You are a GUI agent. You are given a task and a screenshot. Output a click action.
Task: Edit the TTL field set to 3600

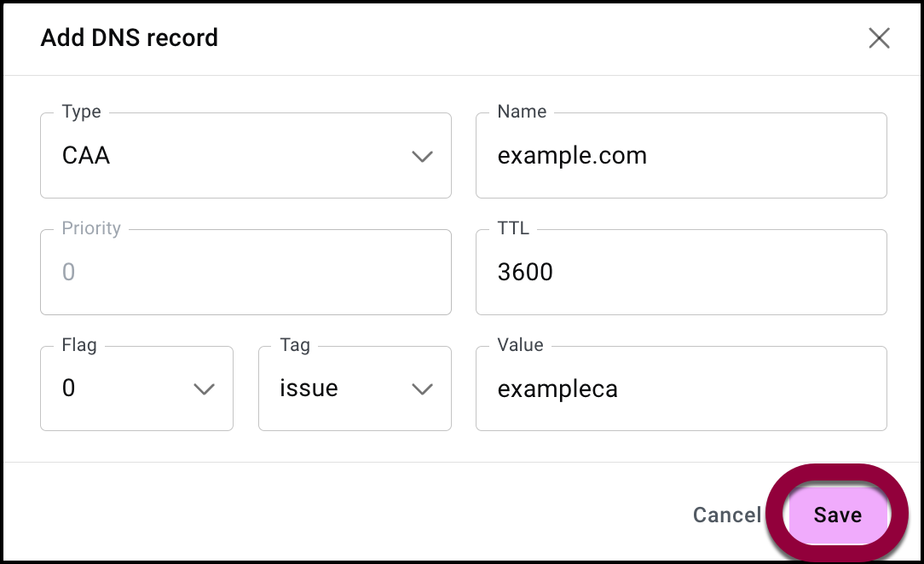click(x=680, y=272)
